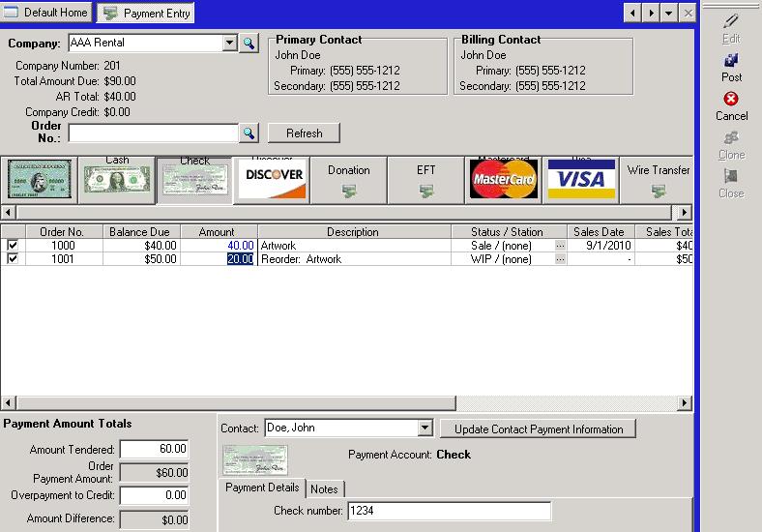Click amount cell 20.00 for order 1001
The image size is (762, 532).
click(219, 259)
